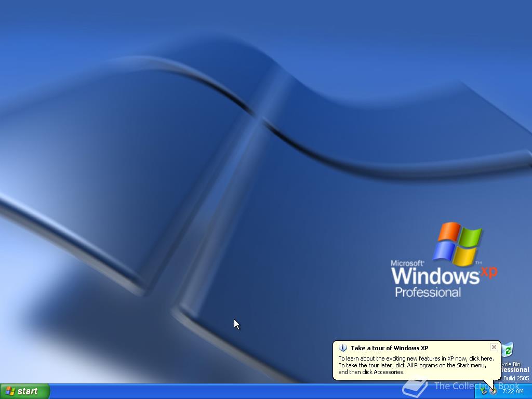532x399 pixels.
Task: Close the Windows XP tour balloon
Action: (x=494, y=347)
